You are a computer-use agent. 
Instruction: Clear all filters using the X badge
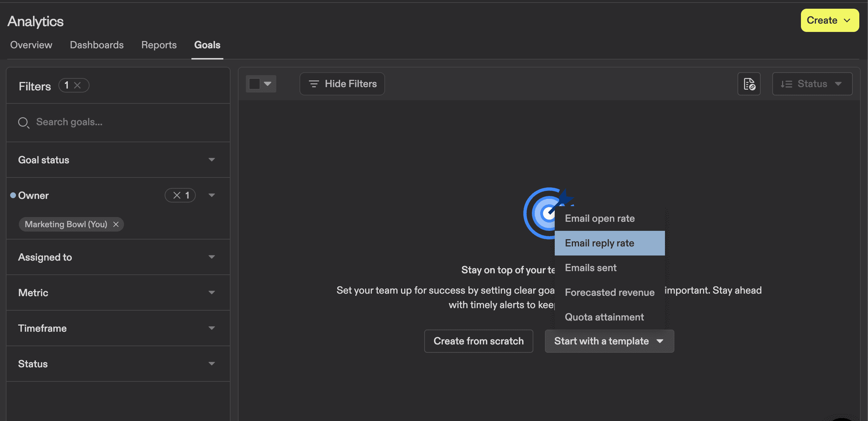(77, 85)
